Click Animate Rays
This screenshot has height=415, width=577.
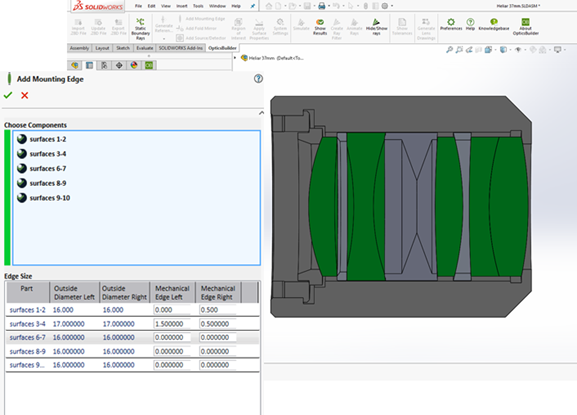[x=354, y=27]
